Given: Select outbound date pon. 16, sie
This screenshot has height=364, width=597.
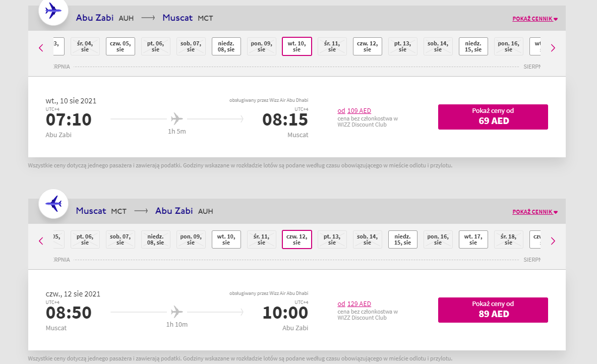Looking at the screenshot, I should (x=509, y=46).
